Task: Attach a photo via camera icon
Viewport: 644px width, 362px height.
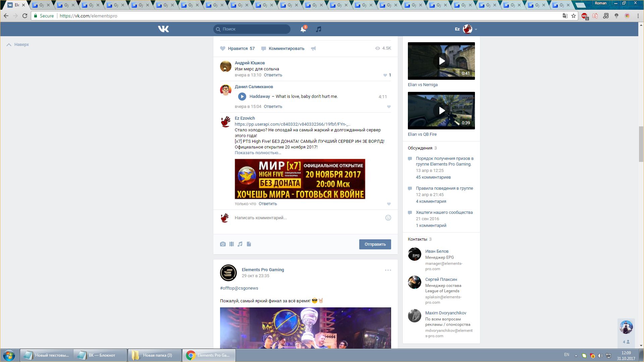Action: [x=223, y=244]
